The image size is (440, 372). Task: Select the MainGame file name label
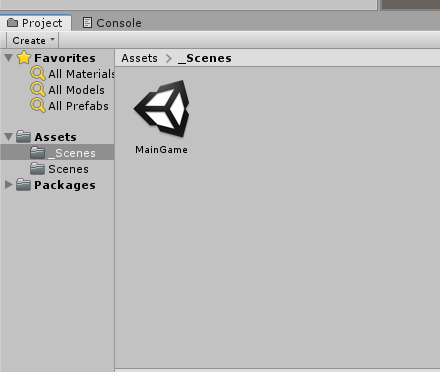tap(161, 150)
